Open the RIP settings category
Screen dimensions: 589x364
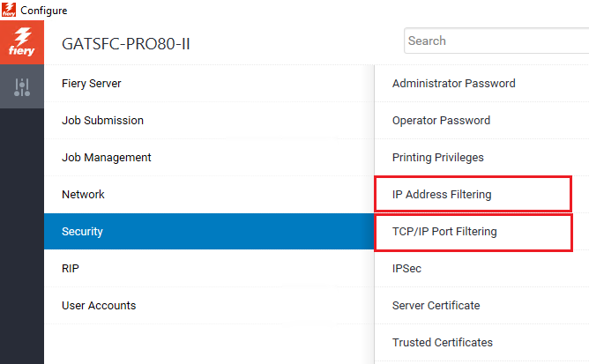tap(71, 269)
